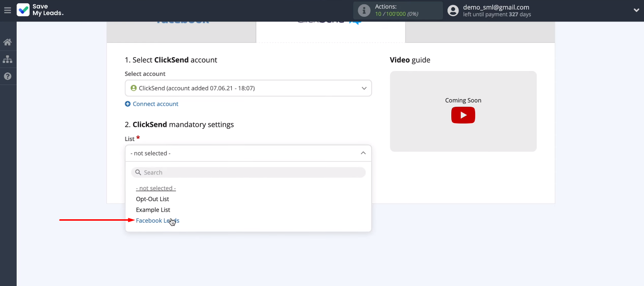Select the ClickSend tab
Image resolution: width=644 pixels, height=286 pixels.
pos(331,32)
